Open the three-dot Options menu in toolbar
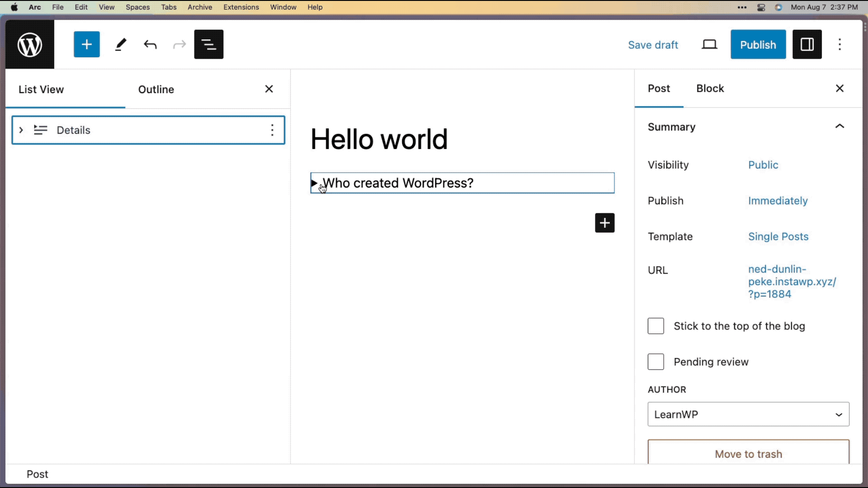Image resolution: width=868 pixels, height=488 pixels. click(840, 44)
